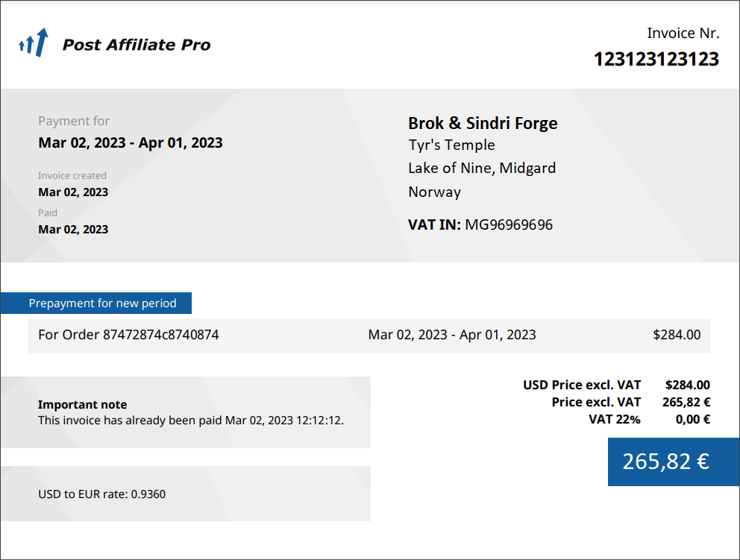Click the Important note heading
This screenshot has width=740, height=560.
click(82, 404)
